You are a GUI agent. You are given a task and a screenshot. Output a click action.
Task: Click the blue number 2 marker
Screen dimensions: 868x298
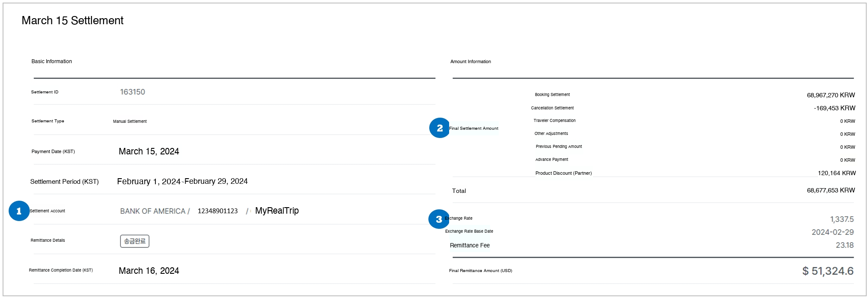(440, 128)
